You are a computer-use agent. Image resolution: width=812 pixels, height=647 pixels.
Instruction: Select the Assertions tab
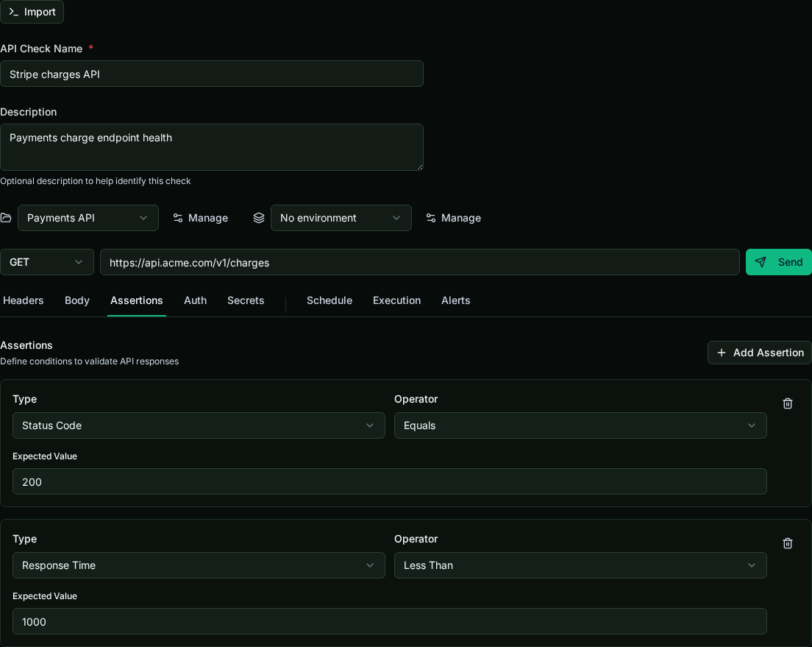coord(137,301)
